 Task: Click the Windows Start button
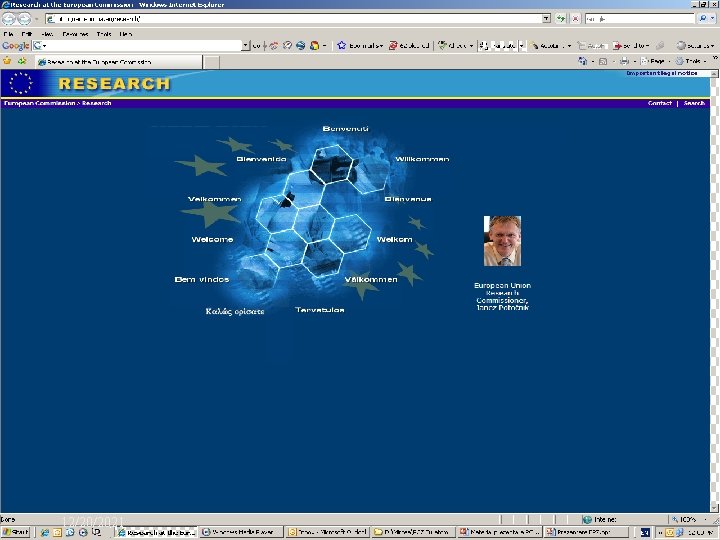pos(16,532)
